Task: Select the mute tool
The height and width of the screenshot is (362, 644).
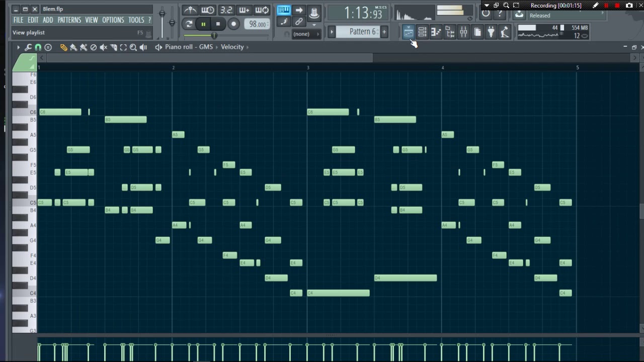Action: (104, 47)
